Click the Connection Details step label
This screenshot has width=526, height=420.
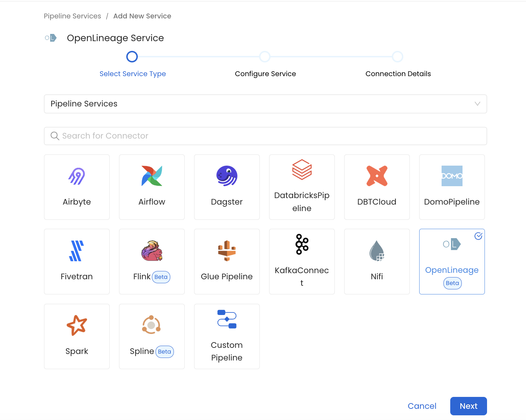(x=398, y=74)
